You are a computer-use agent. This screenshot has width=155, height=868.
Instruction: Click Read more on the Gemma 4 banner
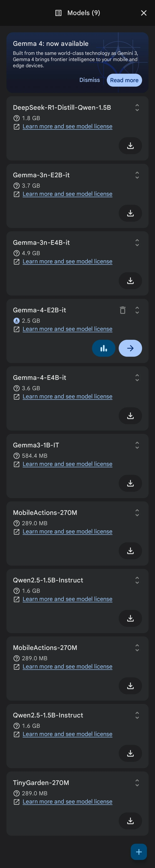coord(124,80)
